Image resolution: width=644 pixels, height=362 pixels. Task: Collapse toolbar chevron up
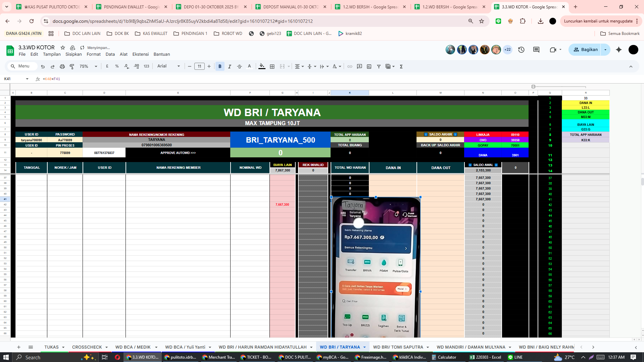631,66
